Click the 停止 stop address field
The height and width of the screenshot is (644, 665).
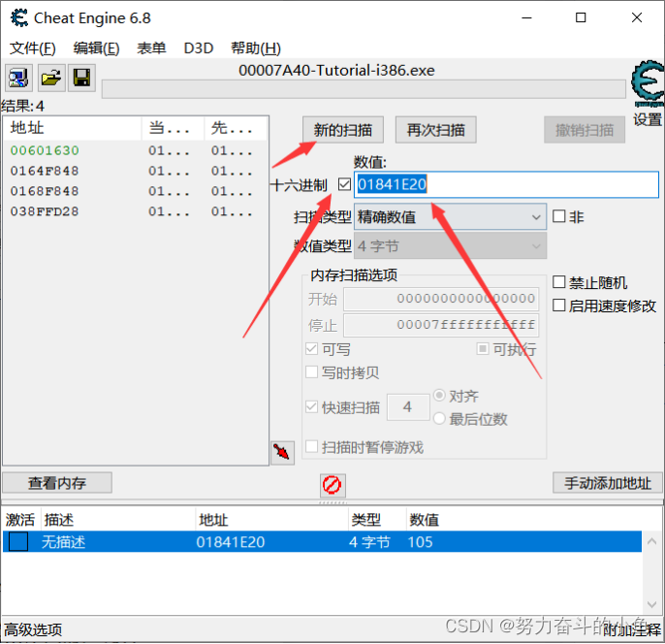pos(441,325)
